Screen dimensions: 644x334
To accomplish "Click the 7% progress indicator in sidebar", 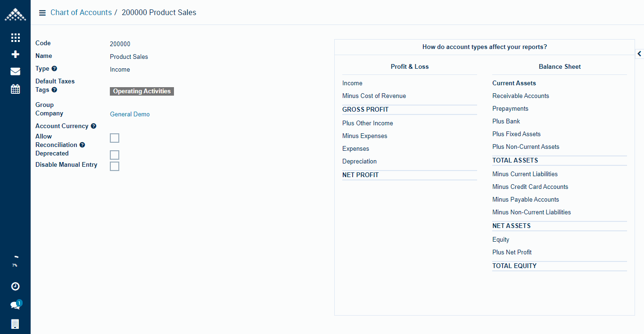I will 15,261.
